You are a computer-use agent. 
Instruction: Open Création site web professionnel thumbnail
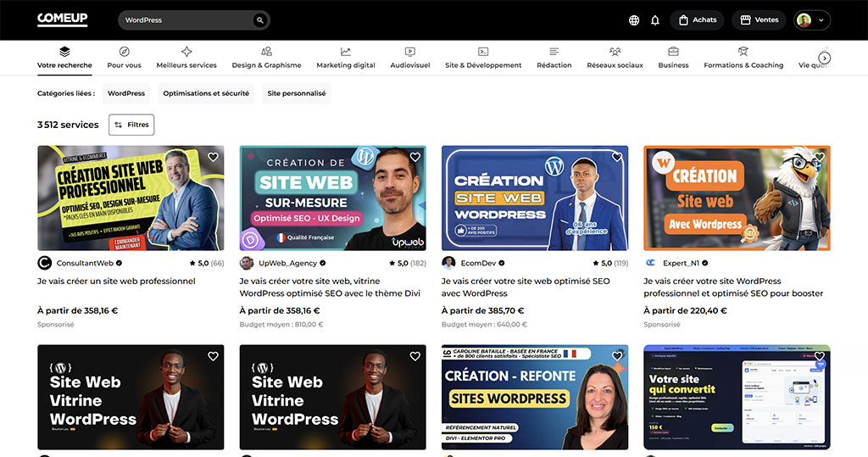pos(131,198)
